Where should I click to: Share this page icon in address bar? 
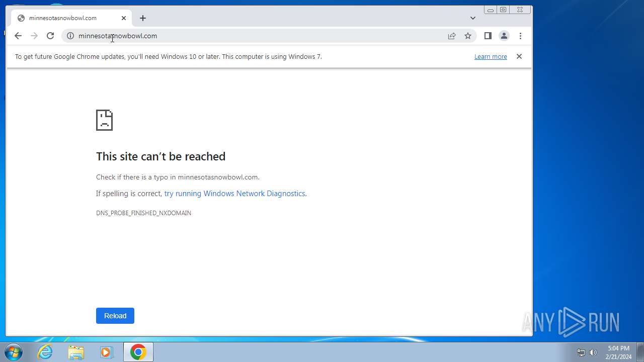tap(452, 36)
